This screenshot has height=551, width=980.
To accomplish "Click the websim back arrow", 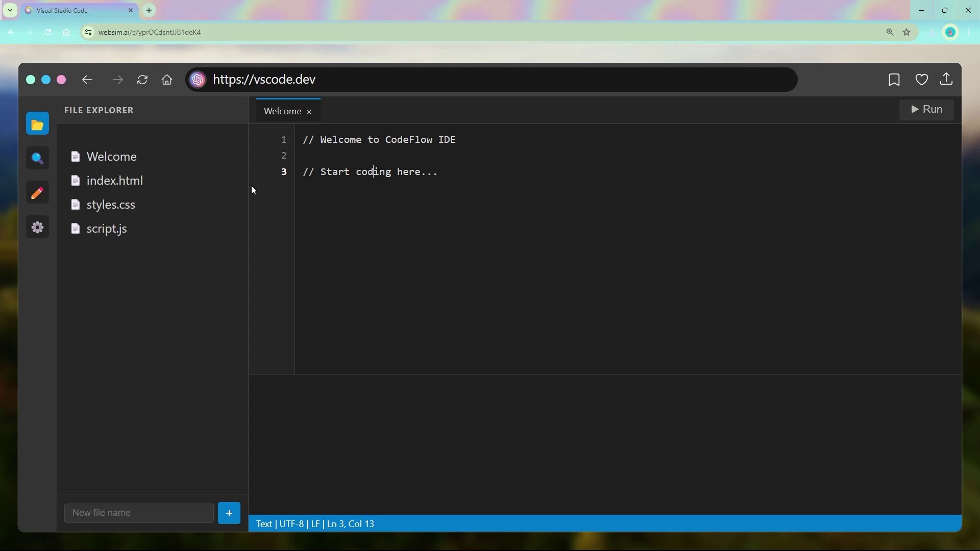I will [x=87, y=80].
